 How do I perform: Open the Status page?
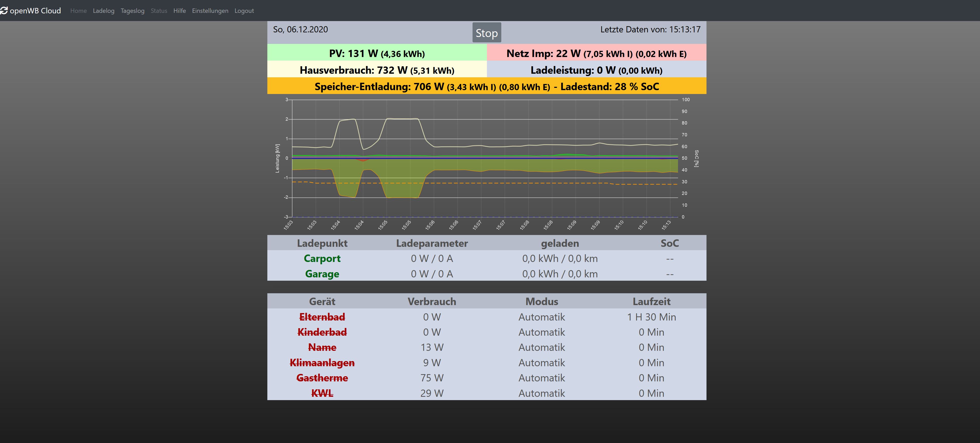159,11
